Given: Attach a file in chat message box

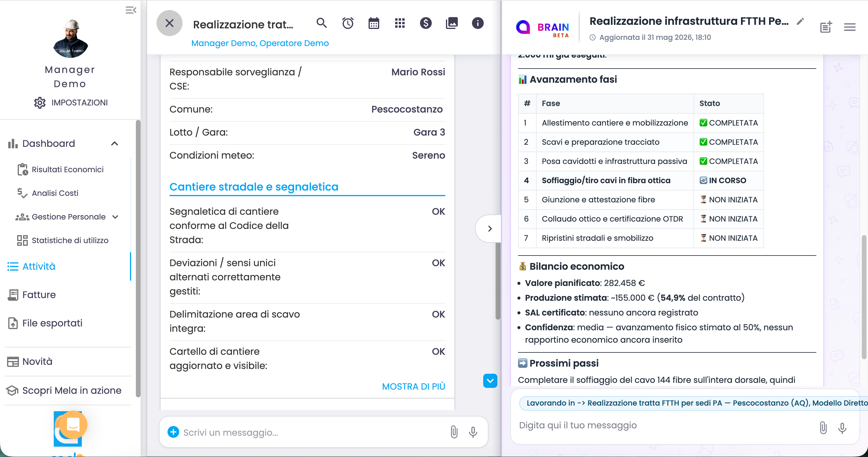Looking at the screenshot, I should [x=454, y=432].
